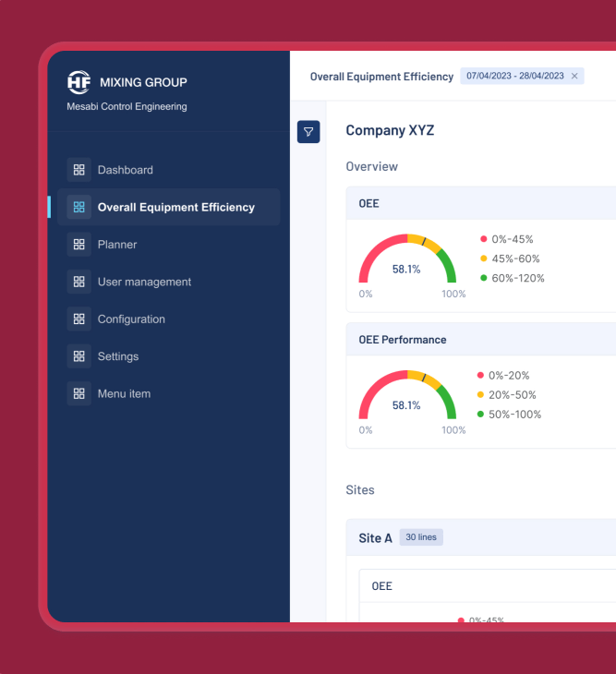Go to the Planner page

(x=168, y=245)
